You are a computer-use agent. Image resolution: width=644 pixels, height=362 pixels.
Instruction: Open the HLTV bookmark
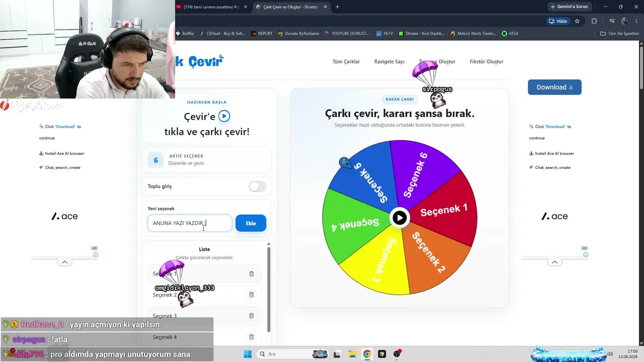point(384,34)
